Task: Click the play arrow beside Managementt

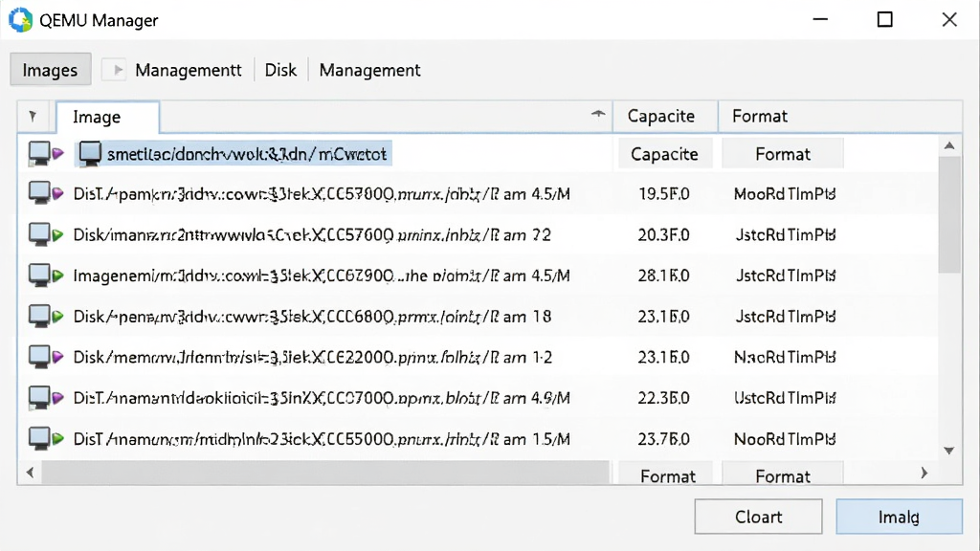Action: [x=117, y=70]
